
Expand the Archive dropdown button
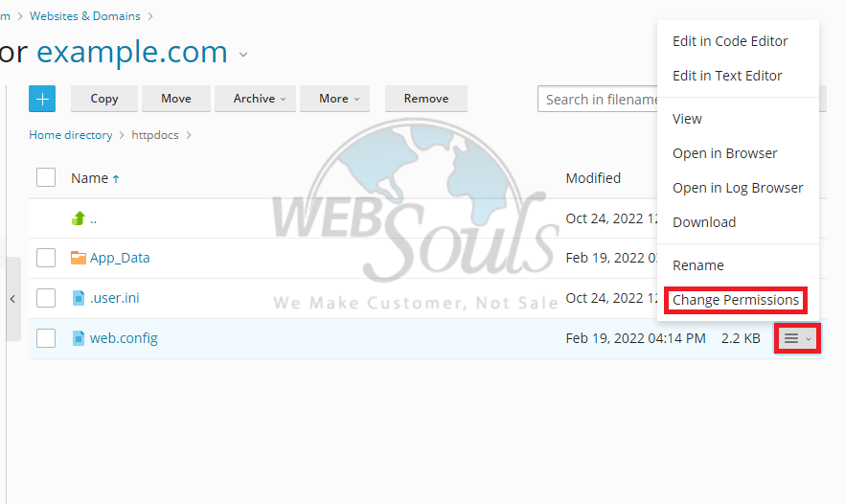(x=256, y=99)
